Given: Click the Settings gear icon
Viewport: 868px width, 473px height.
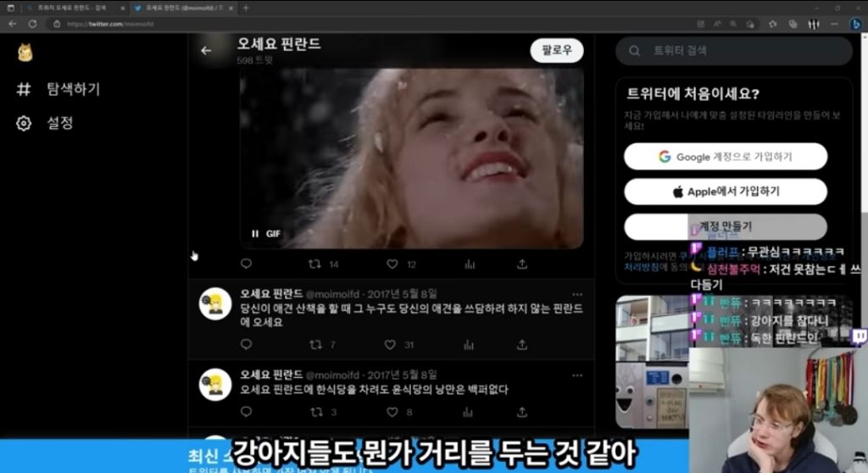Looking at the screenshot, I should point(23,123).
